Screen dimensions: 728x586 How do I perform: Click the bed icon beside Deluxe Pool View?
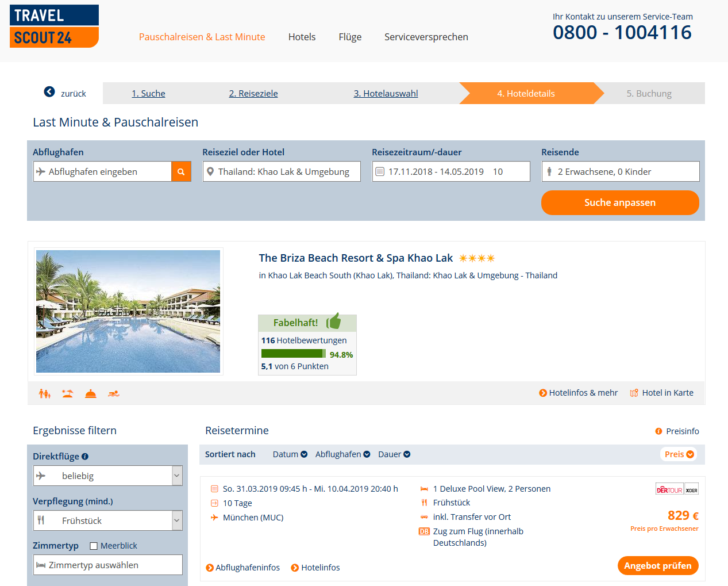click(x=424, y=489)
